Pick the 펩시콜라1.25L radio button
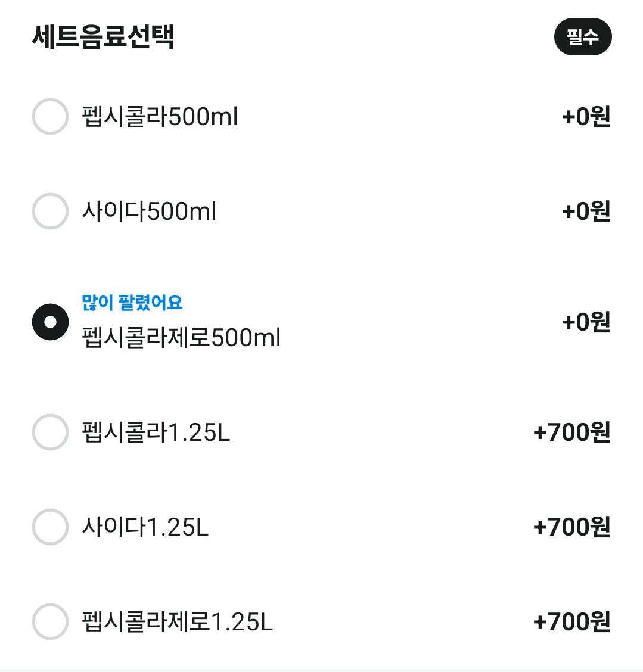 [50, 433]
